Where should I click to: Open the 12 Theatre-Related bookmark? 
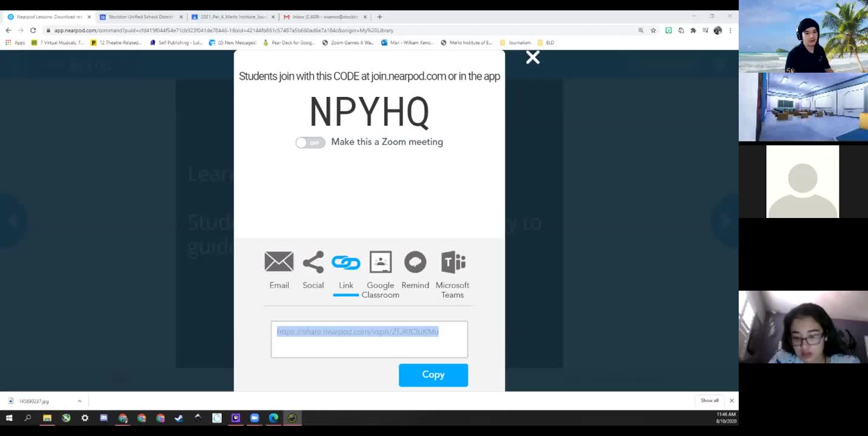[x=116, y=43]
